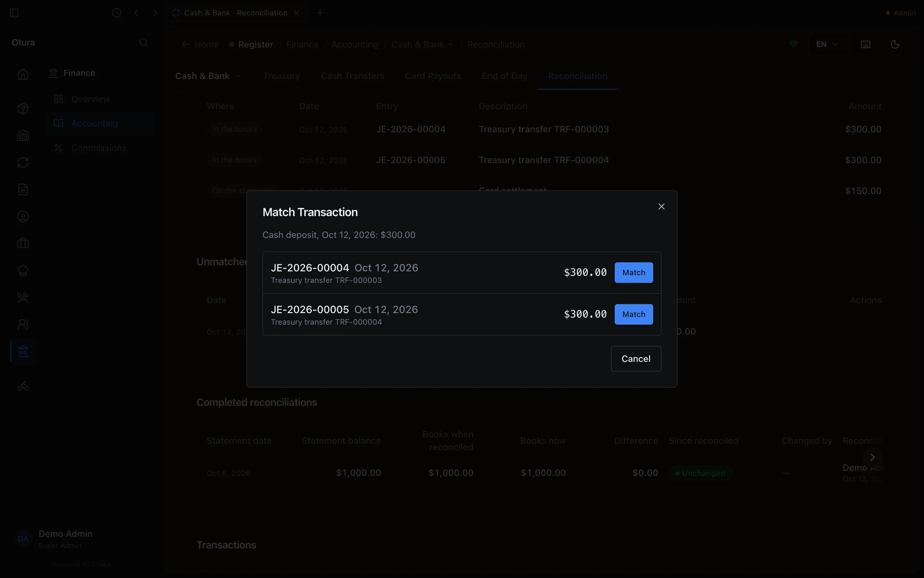Toggle dark mode with moon icon
Image resolution: width=924 pixels, height=578 pixels.
(x=895, y=44)
